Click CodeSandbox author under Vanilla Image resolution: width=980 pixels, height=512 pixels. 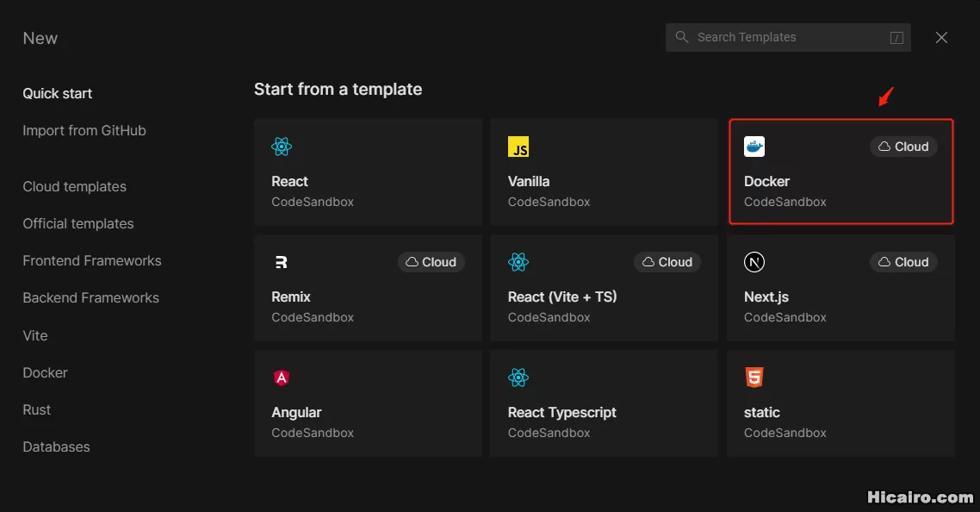549,202
